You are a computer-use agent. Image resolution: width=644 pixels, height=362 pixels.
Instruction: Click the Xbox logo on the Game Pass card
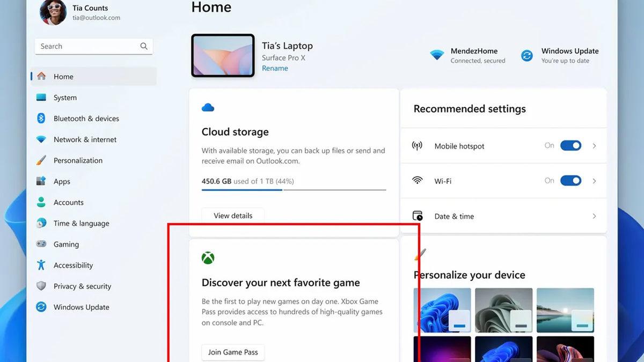(x=208, y=257)
